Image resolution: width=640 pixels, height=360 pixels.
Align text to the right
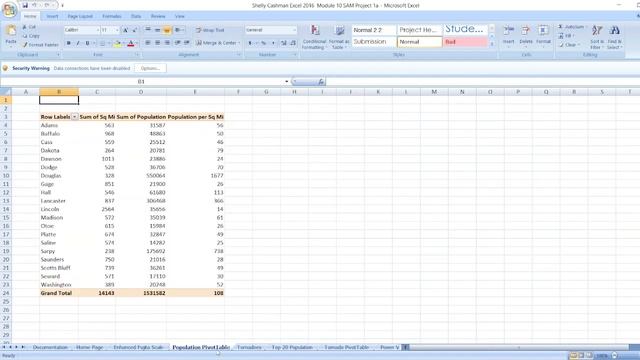tap(167, 42)
